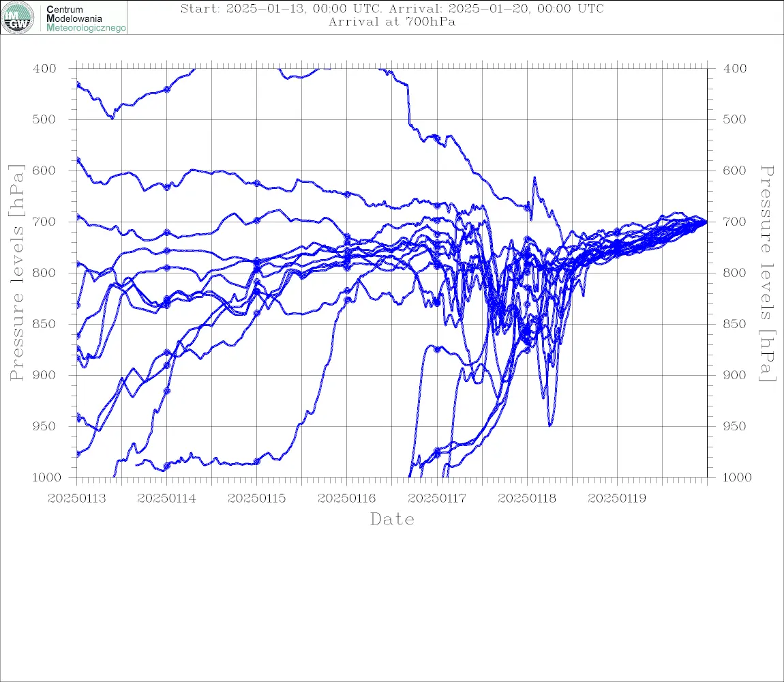The height and width of the screenshot is (682, 784).
Task: Click the trajectory marker near 535 hPa on 20250117
Action: [x=436, y=138]
